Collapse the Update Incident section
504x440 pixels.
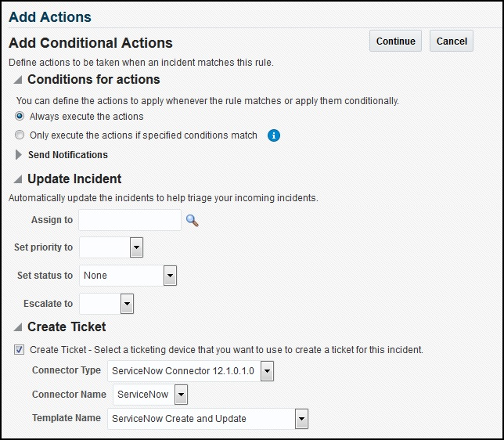tap(18, 179)
